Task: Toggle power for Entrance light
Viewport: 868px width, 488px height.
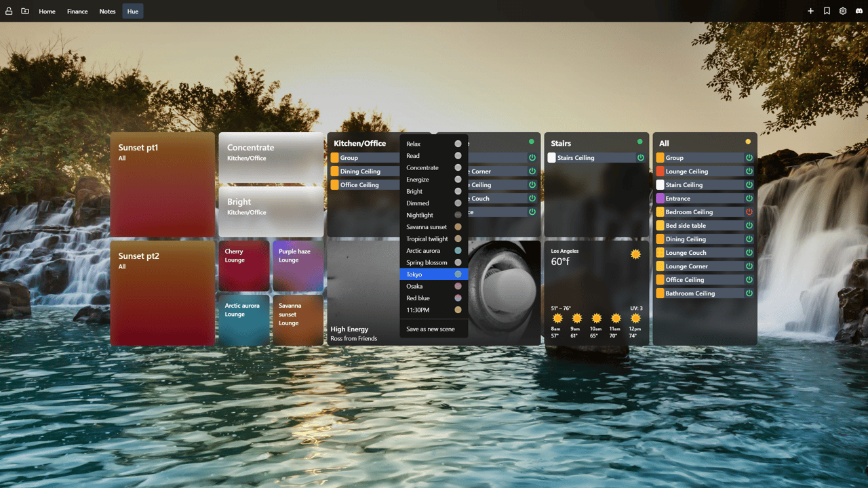Action: (749, 199)
